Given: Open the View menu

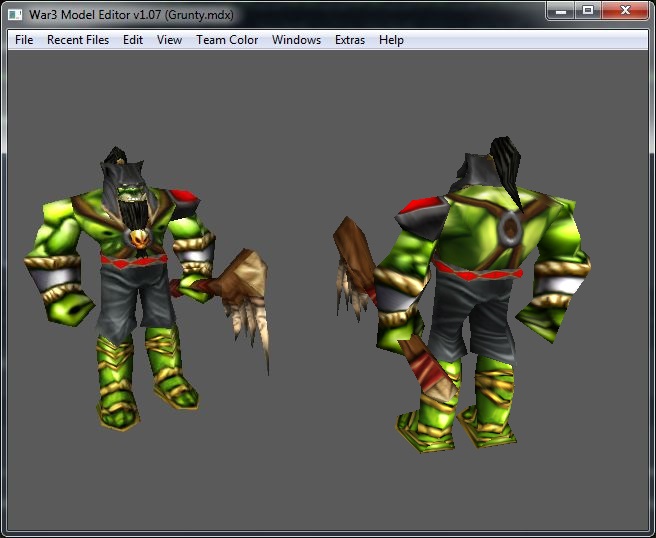Looking at the screenshot, I should [169, 40].
